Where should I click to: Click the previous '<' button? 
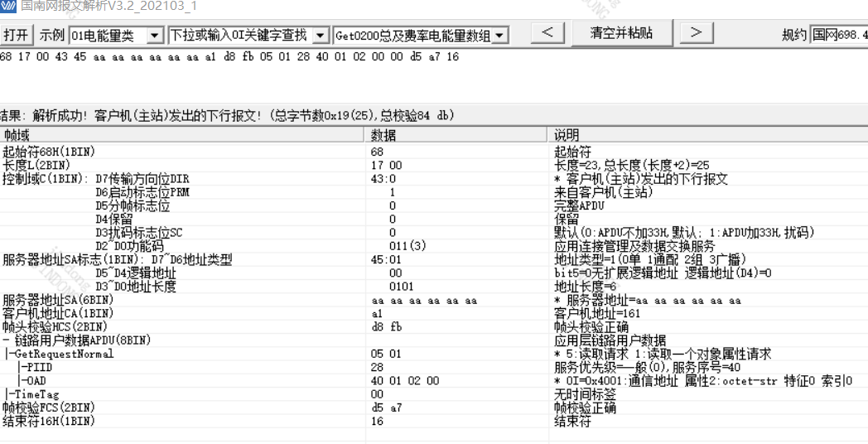pyautogui.click(x=547, y=33)
